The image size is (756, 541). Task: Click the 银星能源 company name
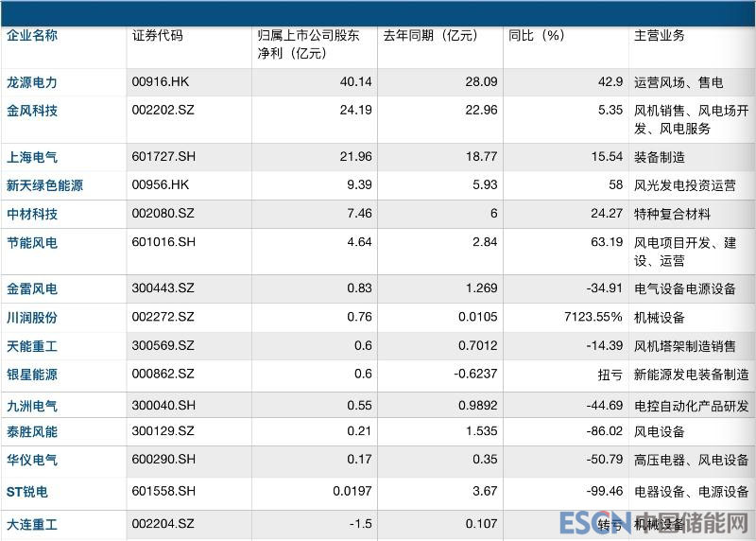tap(32, 375)
